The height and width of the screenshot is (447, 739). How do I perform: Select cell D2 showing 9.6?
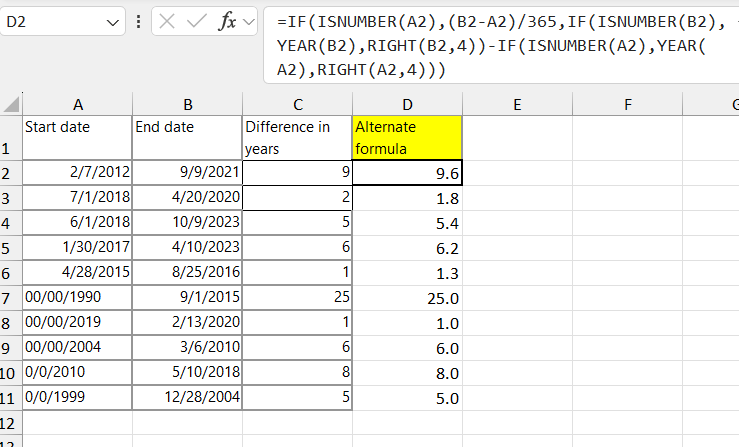click(407, 173)
